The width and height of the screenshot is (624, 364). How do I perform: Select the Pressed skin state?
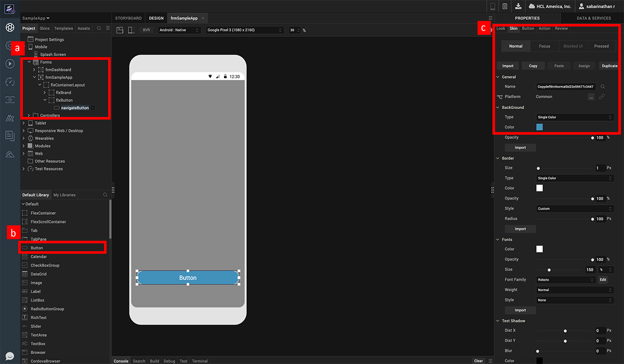point(602,46)
